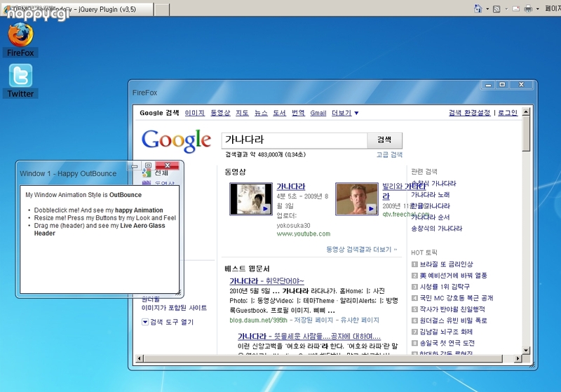Select the 이미지 navigation link
The width and height of the screenshot is (561, 392).
[x=195, y=113]
